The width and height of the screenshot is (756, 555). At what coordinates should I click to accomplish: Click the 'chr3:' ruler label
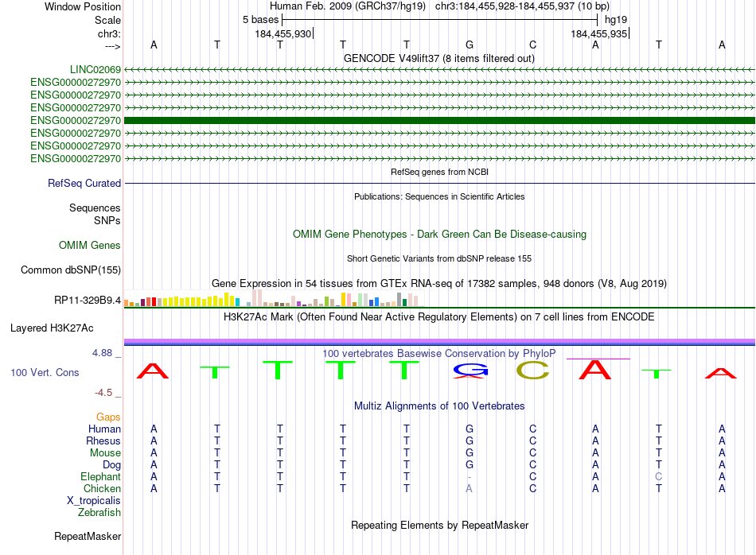coord(109,33)
